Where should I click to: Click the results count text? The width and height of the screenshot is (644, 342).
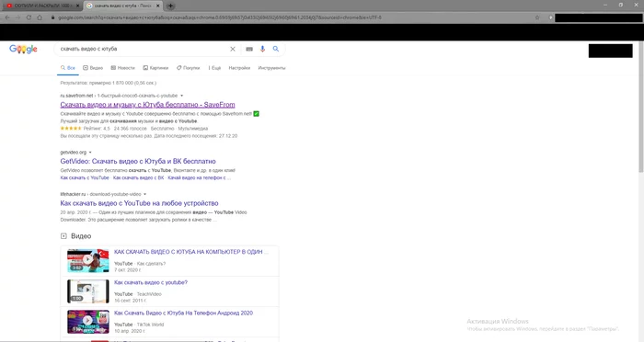tap(108, 83)
